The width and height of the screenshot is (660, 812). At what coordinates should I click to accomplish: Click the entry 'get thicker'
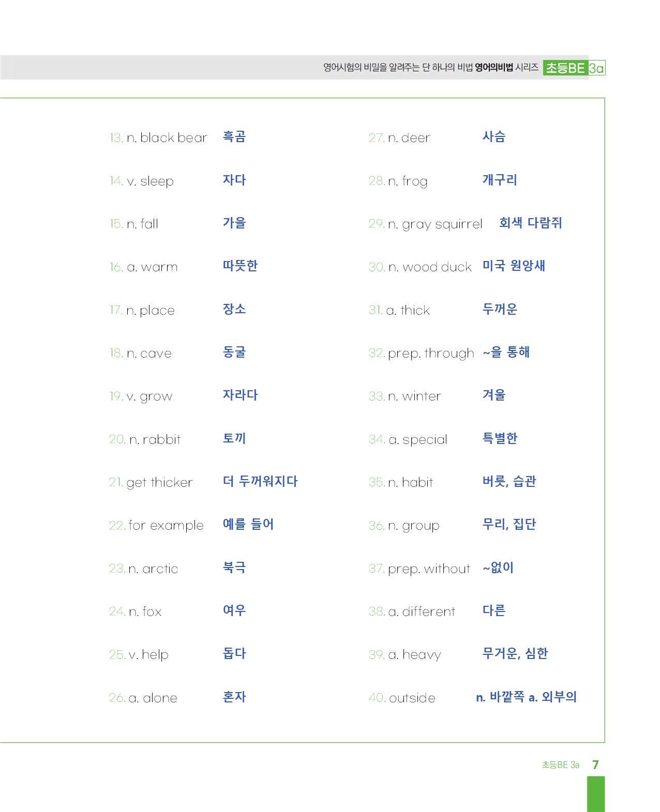[159, 483]
